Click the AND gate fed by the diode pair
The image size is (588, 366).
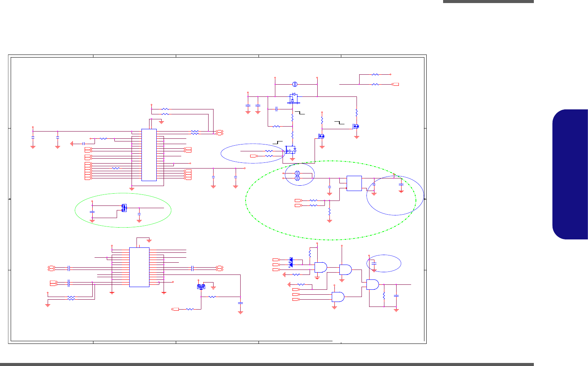pyautogui.click(x=321, y=267)
